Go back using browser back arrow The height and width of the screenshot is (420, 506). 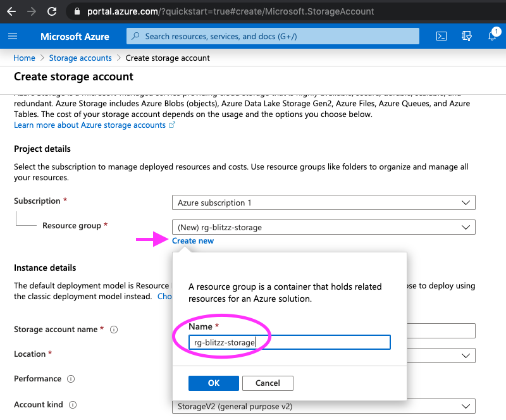(x=11, y=11)
